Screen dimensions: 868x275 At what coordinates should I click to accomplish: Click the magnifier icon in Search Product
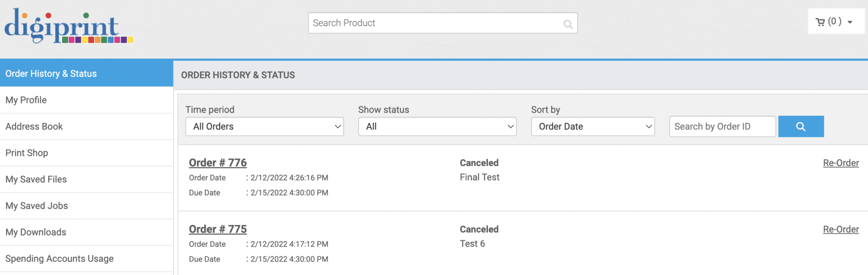(568, 24)
